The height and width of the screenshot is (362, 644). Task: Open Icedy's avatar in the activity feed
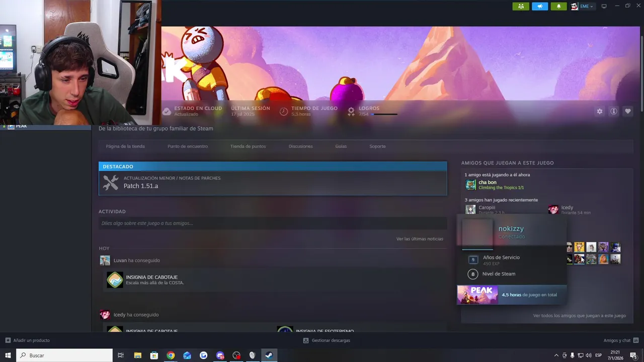coord(105,315)
